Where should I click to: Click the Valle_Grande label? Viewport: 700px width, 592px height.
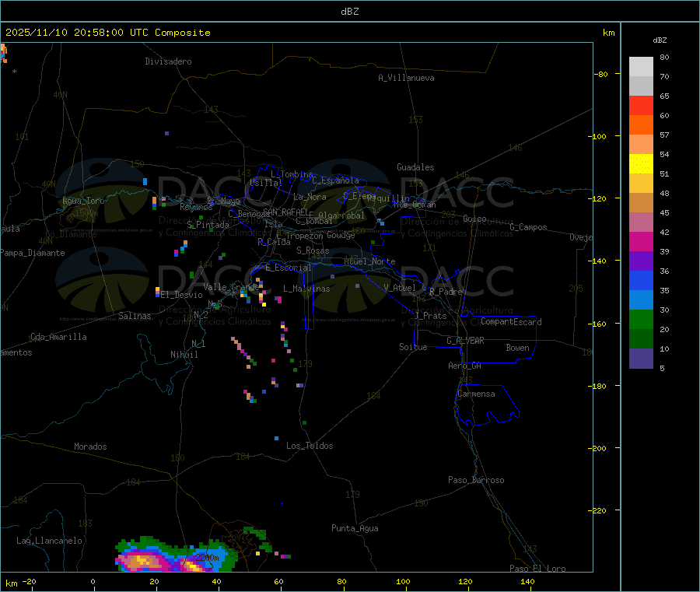pyautogui.click(x=231, y=287)
